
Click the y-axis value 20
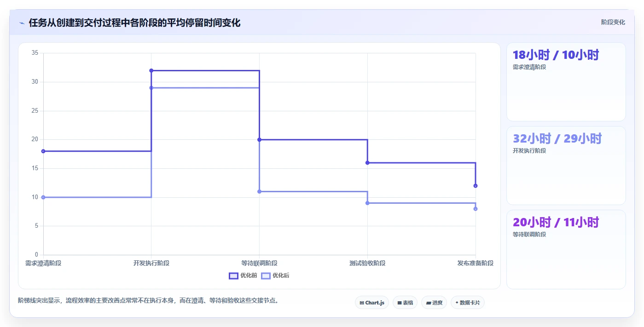(35, 139)
